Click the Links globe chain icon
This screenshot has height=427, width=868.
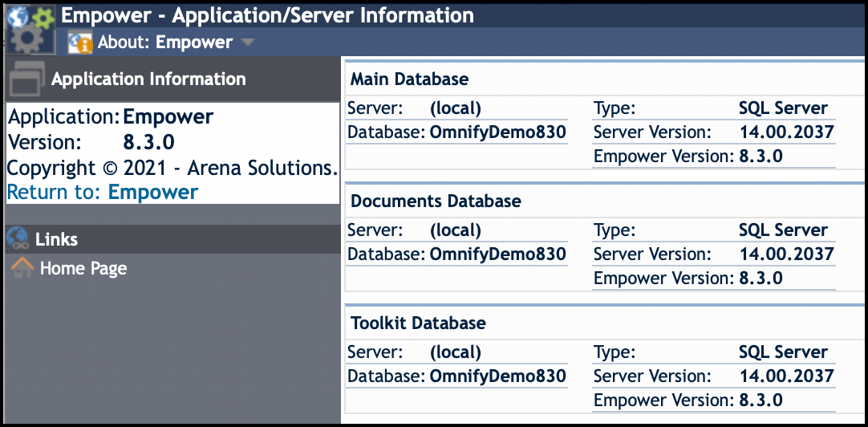coord(18,239)
